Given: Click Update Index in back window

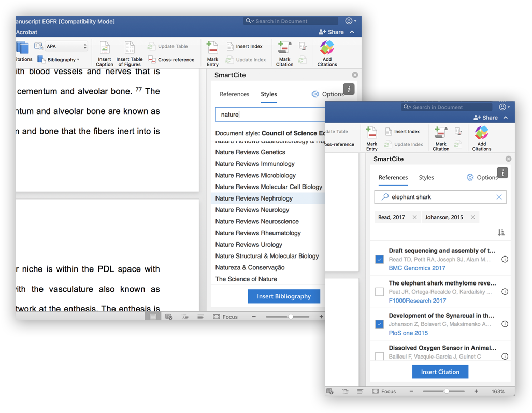Looking at the screenshot, I should (x=246, y=60).
